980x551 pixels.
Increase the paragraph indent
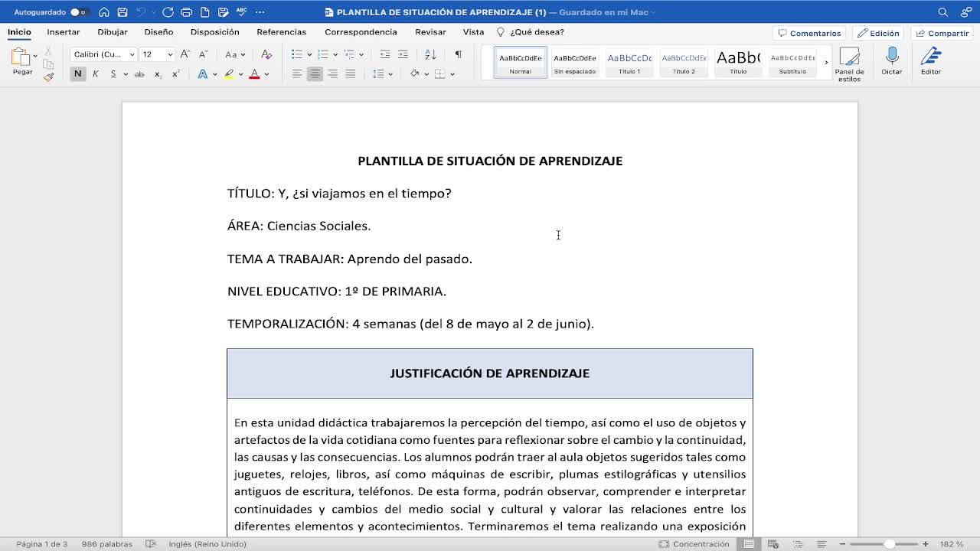point(403,54)
